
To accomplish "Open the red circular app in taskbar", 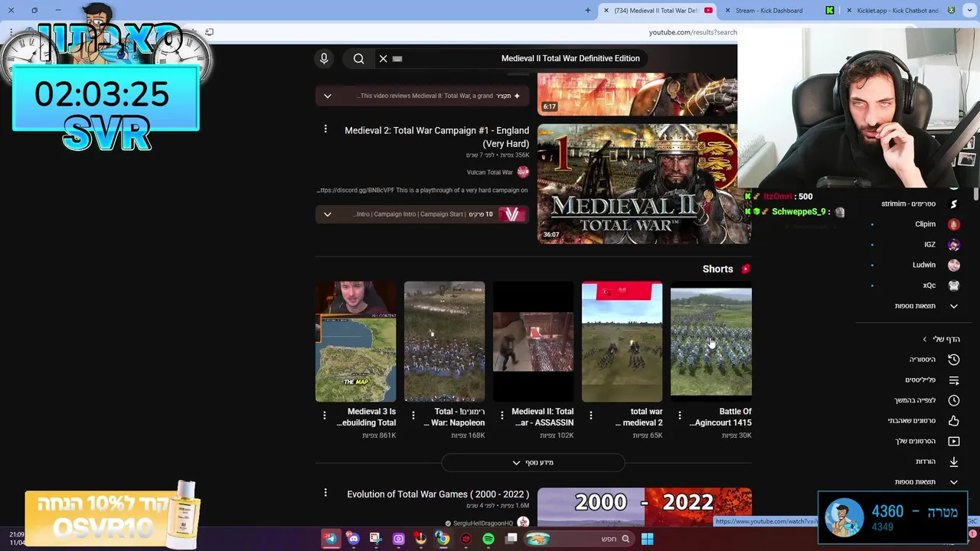I will tap(465, 539).
